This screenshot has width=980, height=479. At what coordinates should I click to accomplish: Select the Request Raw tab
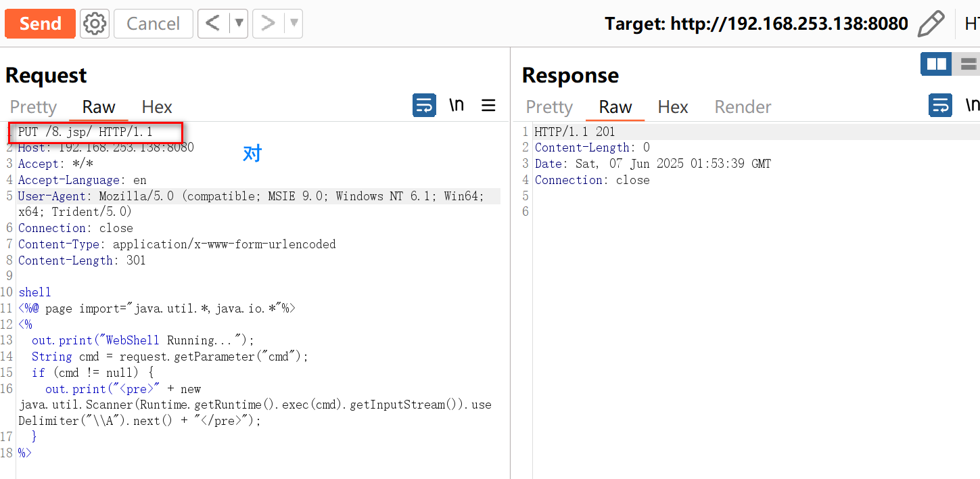pyautogui.click(x=99, y=107)
